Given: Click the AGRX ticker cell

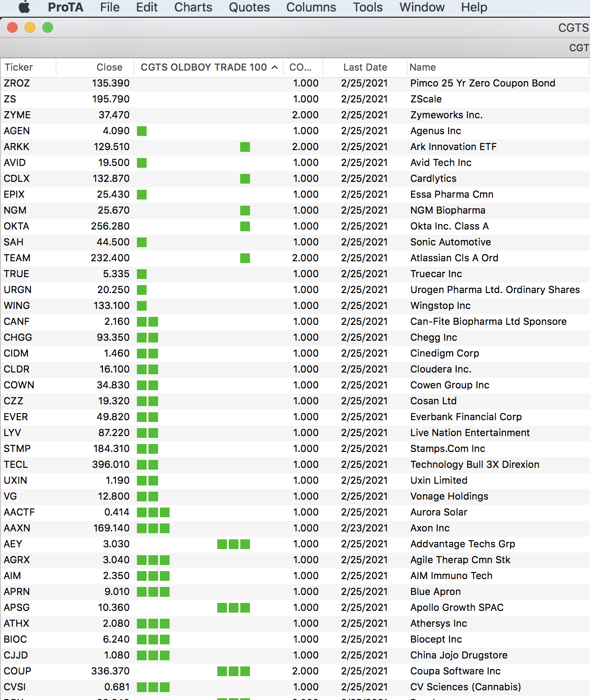Looking at the screenshot, I should pyautogui.click(x=17, y=560).
